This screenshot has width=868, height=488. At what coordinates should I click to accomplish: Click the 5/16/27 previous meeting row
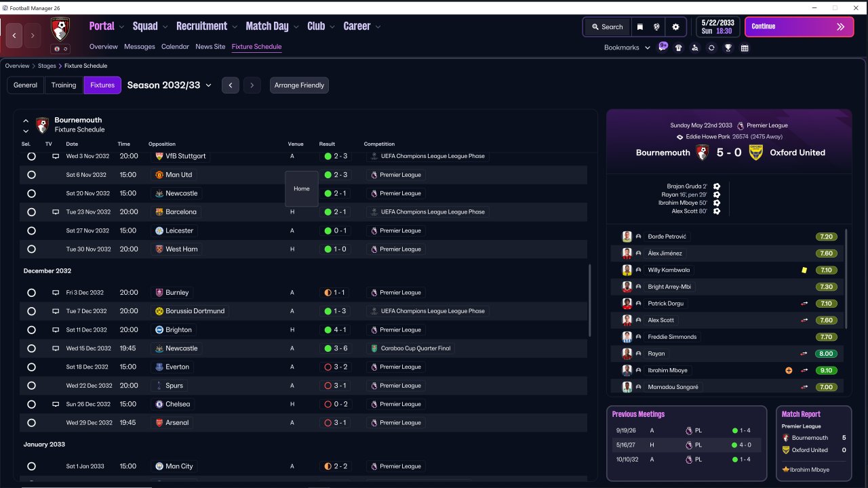pos(686,445)
